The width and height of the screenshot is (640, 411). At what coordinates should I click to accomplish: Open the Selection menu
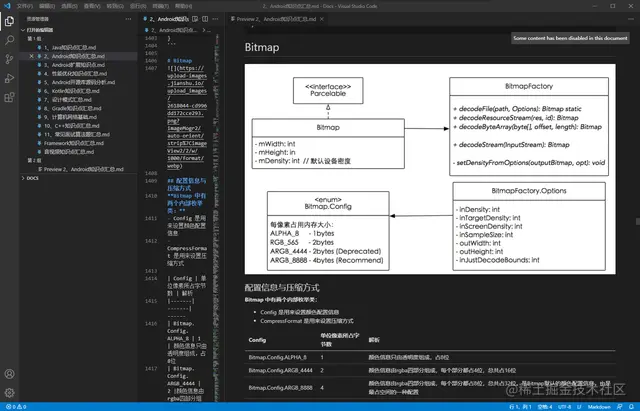(x=69, y=6)
